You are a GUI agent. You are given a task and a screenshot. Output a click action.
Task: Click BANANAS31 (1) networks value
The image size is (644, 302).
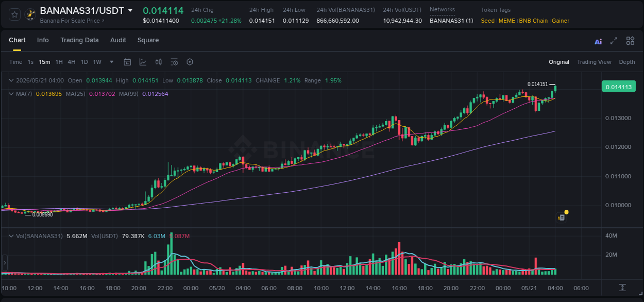pyautogui.click(x=451, y=21)
